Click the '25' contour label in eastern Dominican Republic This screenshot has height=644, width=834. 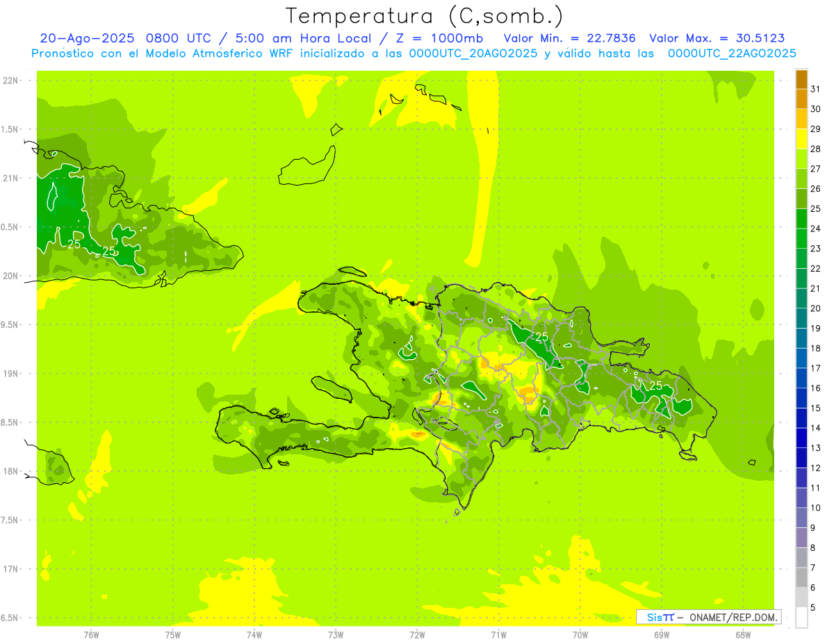point(655,385)
